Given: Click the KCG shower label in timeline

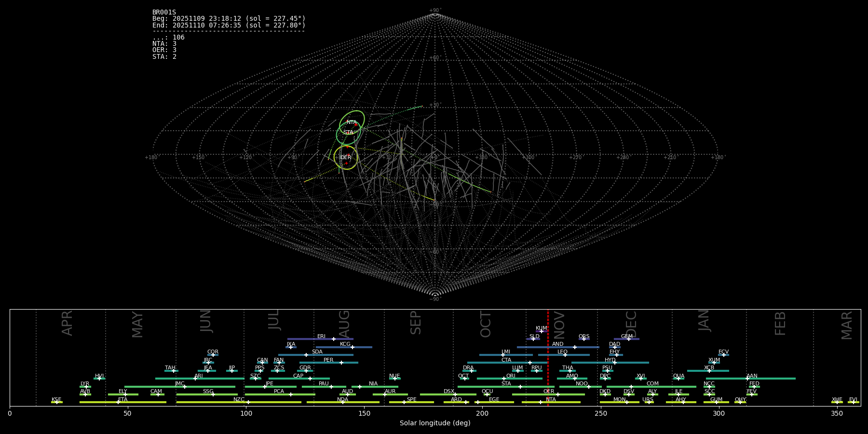Looking at the screenshot, I should (x=345, y=344).
